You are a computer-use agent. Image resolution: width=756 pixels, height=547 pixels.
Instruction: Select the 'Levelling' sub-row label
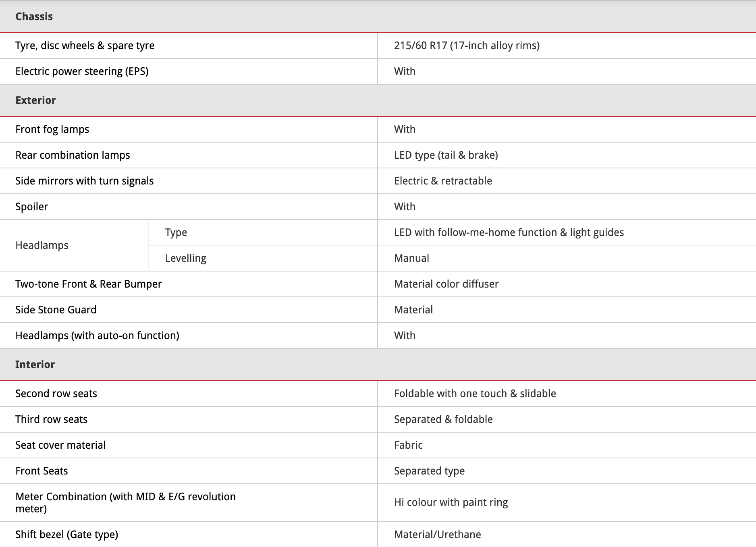click(x=185, y=258)
